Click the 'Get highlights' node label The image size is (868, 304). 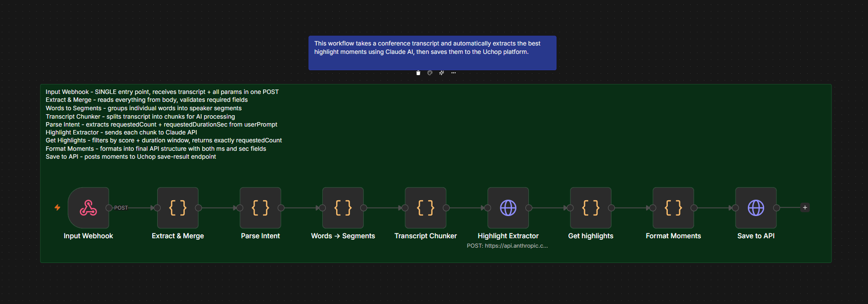tap(591, 236)
